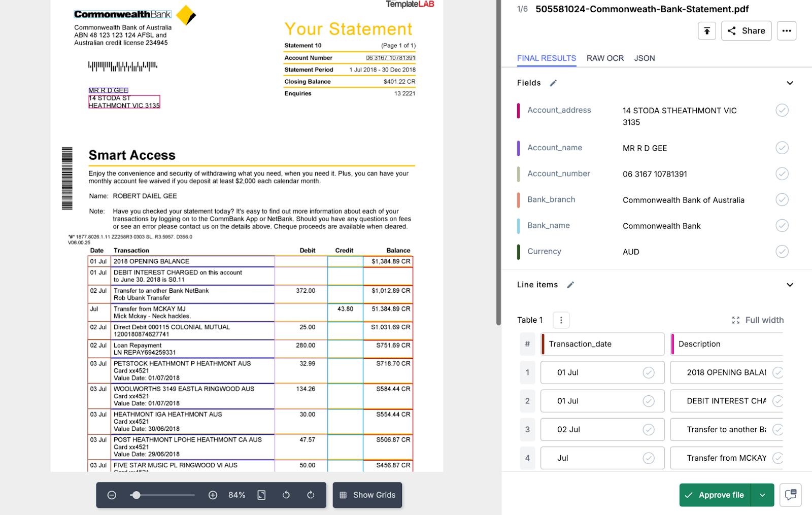Click the Commonwealth Bank of Australia value
Screen dimensions: 812x515
pos(684,200)
